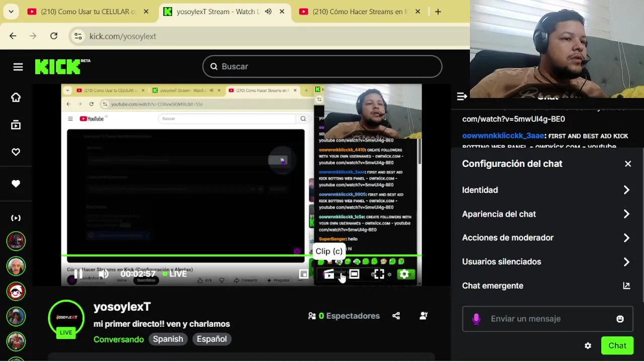Screen dimensions: 644x362
Task: View site information icon in address bar
Action: [x=78, y=36]
